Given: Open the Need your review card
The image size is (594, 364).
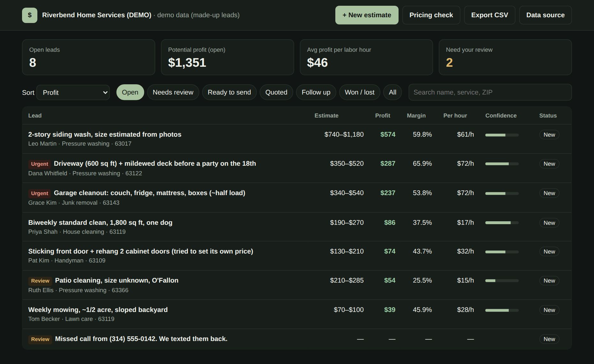Looking at the screenshot, I should pos(505,57).
